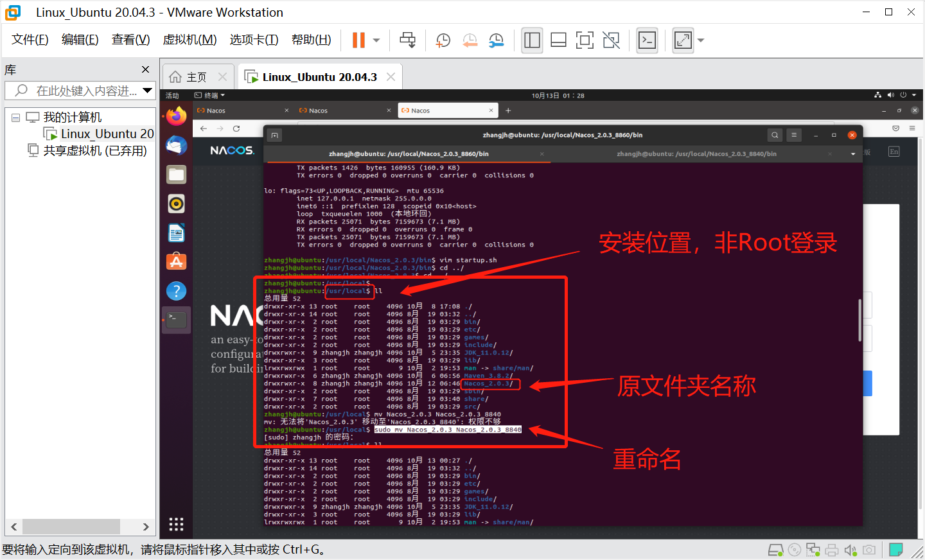Open the search icon in the terminal window
The height and width of the screenshot is (560, 925).
(x=775, y=135)
